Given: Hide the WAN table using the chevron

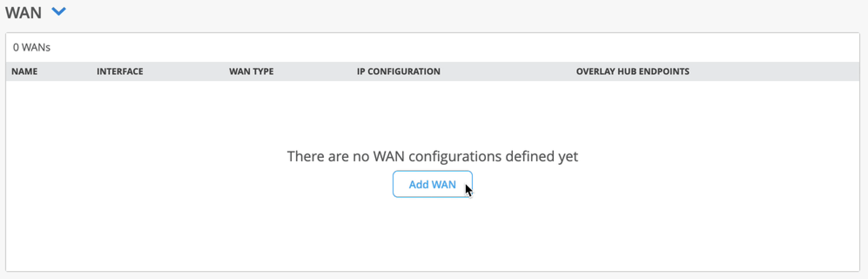Looking at the screenshot, I should pyautogui.click(x=58, y=12).
